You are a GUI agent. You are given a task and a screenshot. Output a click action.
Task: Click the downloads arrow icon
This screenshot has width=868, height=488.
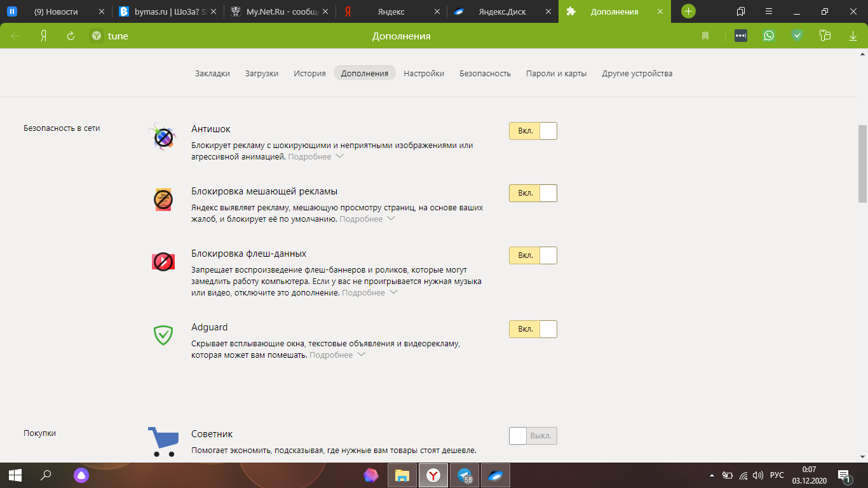click(x=853, y=36)
